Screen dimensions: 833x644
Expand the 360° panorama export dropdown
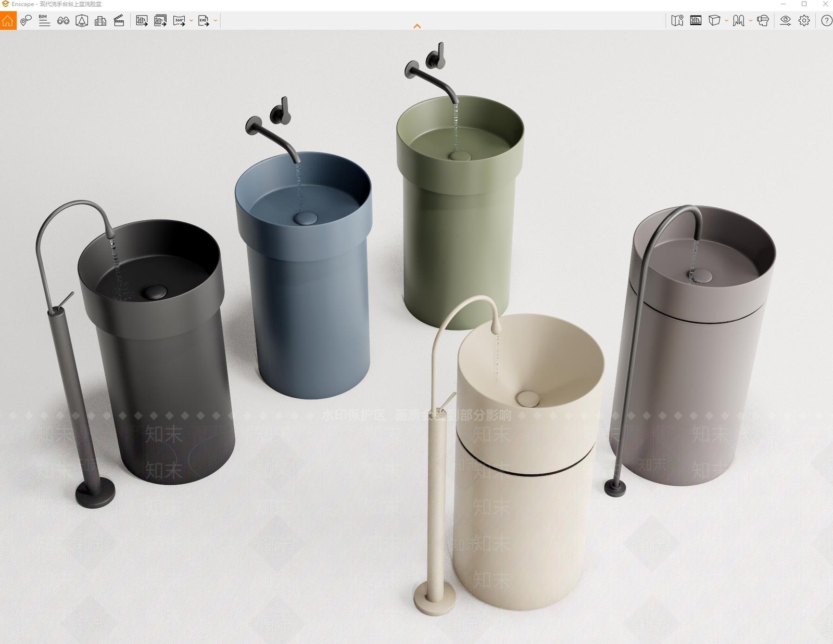(191, 21)
